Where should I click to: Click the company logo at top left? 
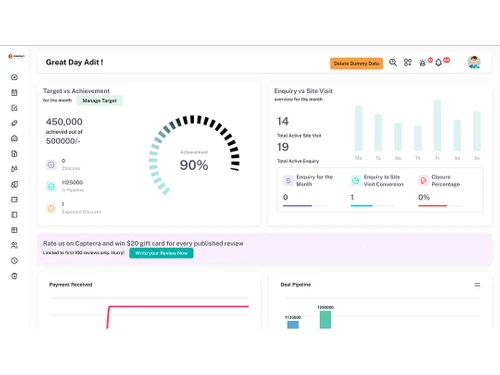tap(16, 56)
